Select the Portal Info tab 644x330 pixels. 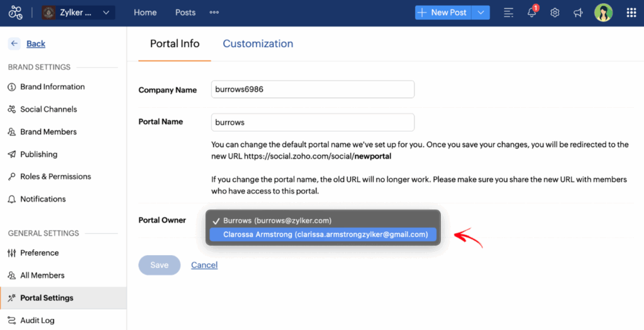point(174,43)
